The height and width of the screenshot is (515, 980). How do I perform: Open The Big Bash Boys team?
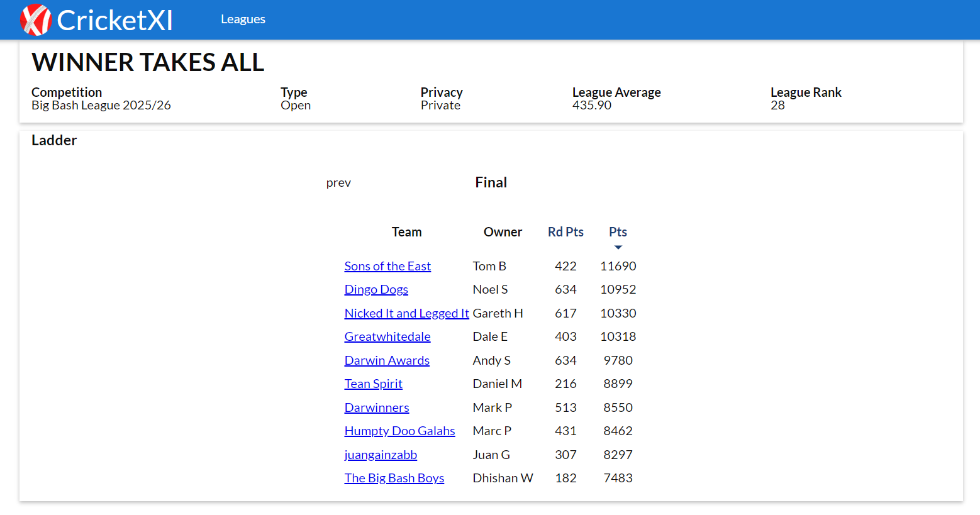click(x=394, y=478)
